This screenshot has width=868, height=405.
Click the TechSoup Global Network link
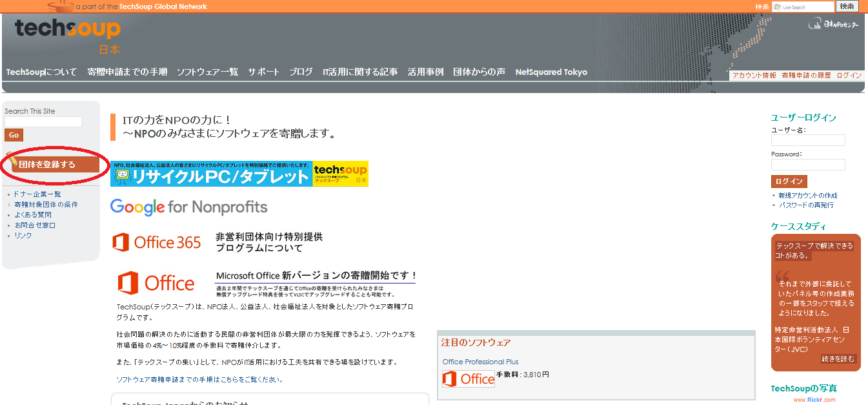pyautogui.click(x=162, y=6)
